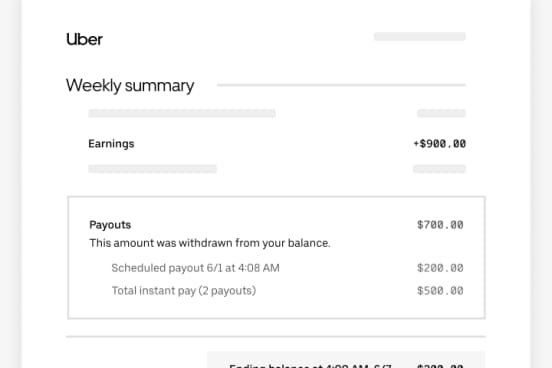Click the long placeholder bar above Earnings

[x=182, y=113]
